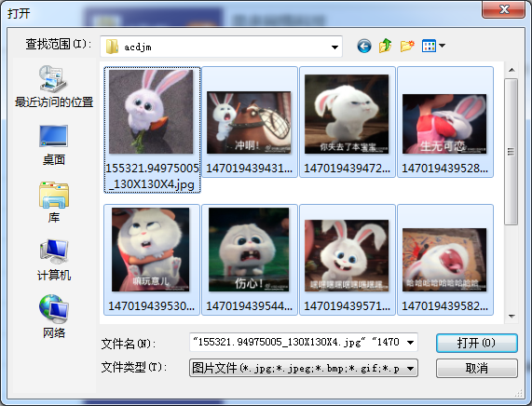532x406 pixels.
Task: Select the 生无可恋 thumbnail image
Action: click(x=444, y=124)
